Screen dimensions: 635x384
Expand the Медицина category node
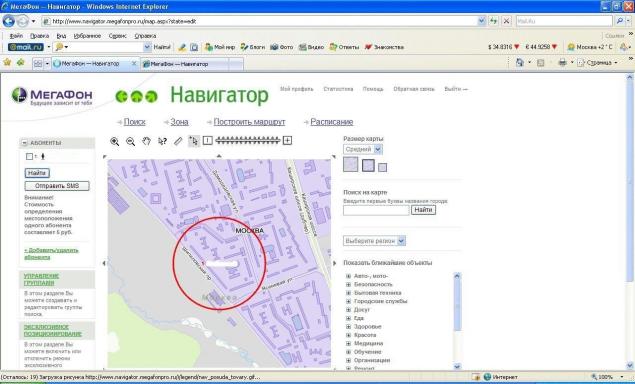(348, 343)
